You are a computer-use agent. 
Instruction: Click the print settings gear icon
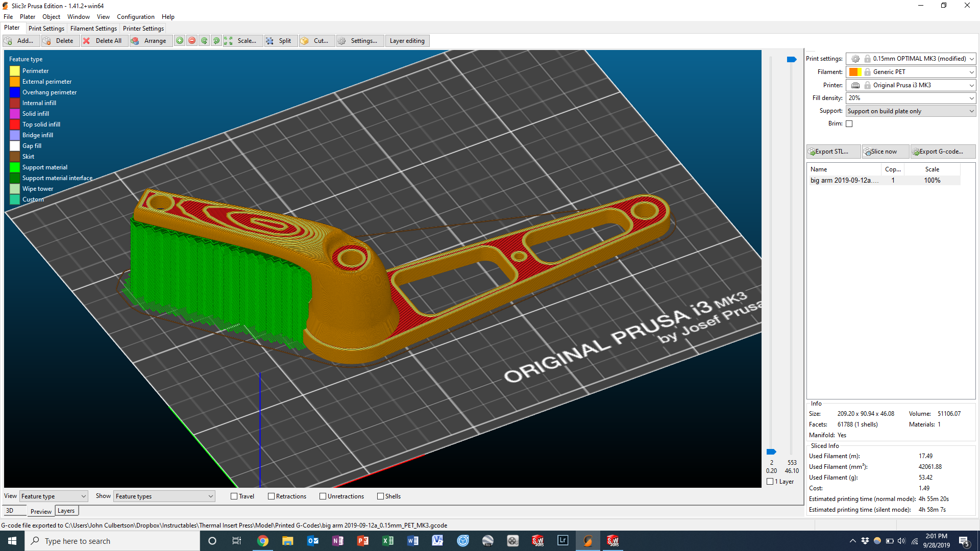[x=855, y=59]
